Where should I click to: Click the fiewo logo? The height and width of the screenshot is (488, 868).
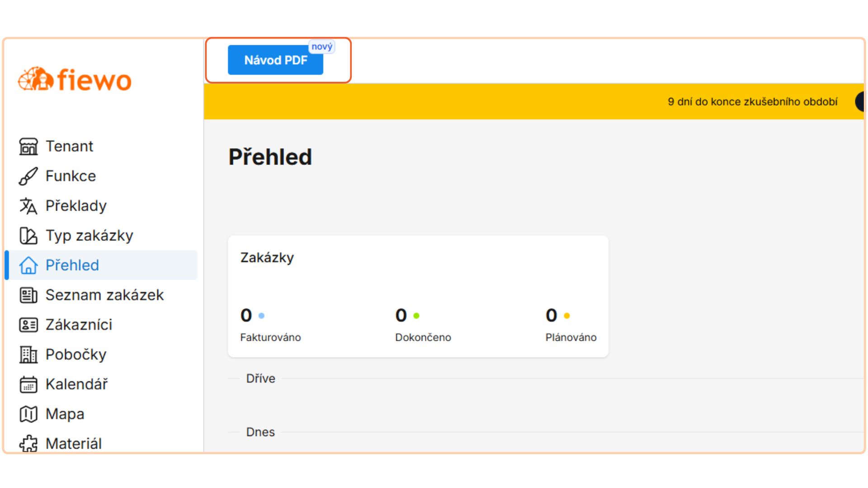coord(75,80)
